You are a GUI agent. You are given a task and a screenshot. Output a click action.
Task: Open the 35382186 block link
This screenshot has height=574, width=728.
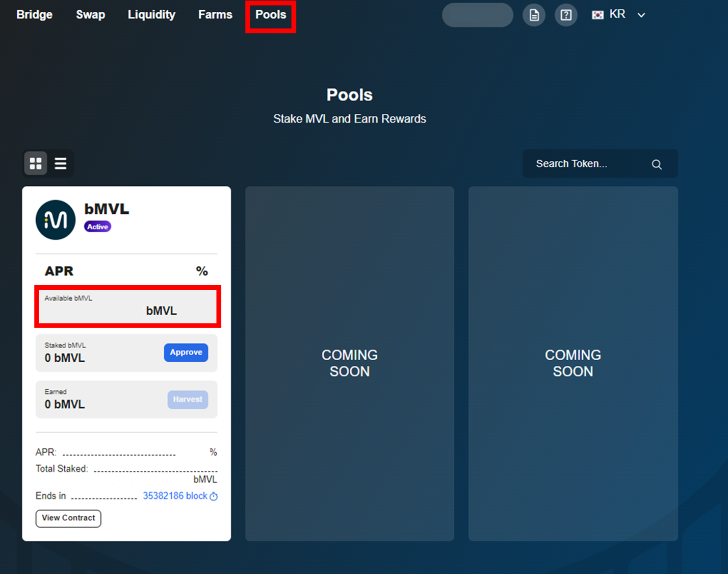point(175,496)
